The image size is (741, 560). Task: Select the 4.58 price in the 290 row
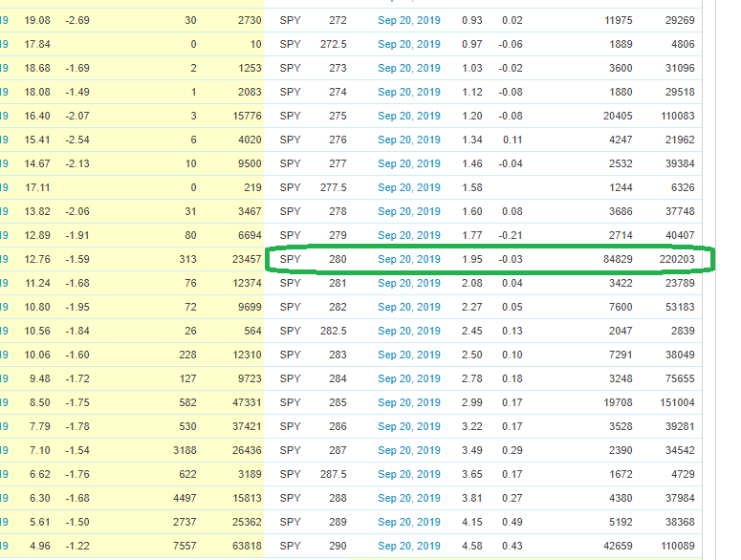click(x=471, y=546)
